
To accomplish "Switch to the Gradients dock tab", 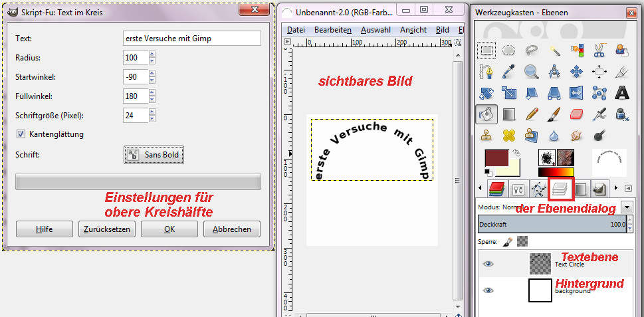I will pyautogui.click(x=581, y=189).
